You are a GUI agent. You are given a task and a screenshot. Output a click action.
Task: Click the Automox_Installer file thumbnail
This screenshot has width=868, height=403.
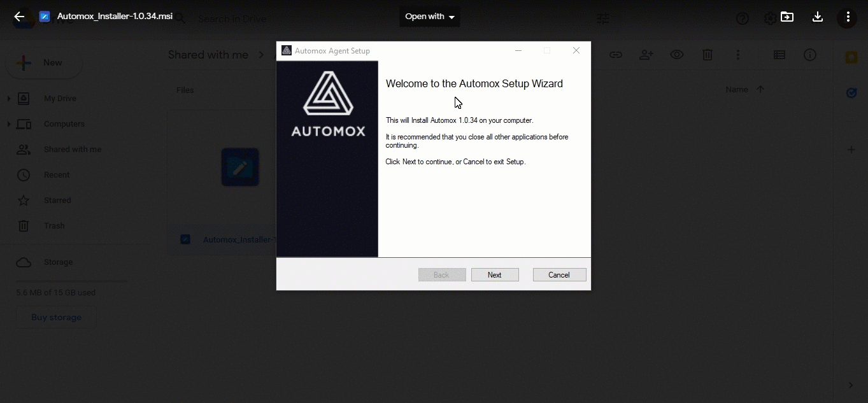coord(240,167)
